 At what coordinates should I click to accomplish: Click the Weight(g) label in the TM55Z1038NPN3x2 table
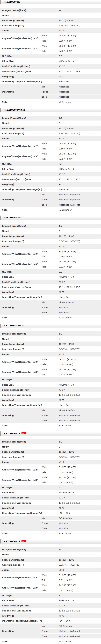point(8,184)
